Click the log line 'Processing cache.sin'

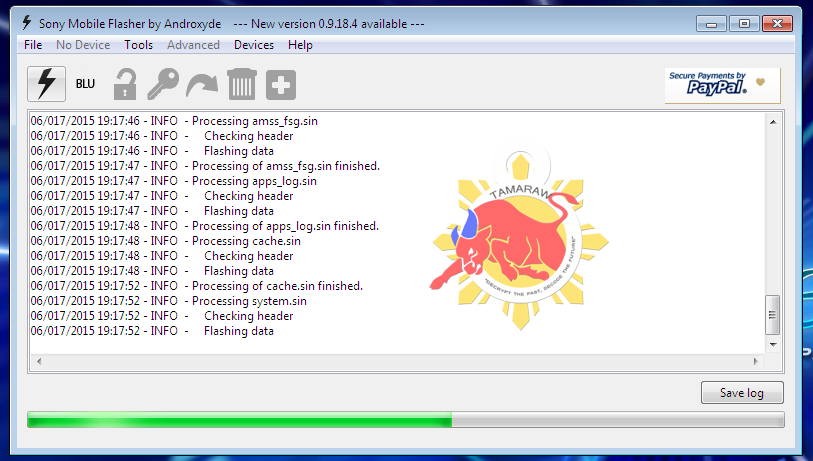(166, 242)
